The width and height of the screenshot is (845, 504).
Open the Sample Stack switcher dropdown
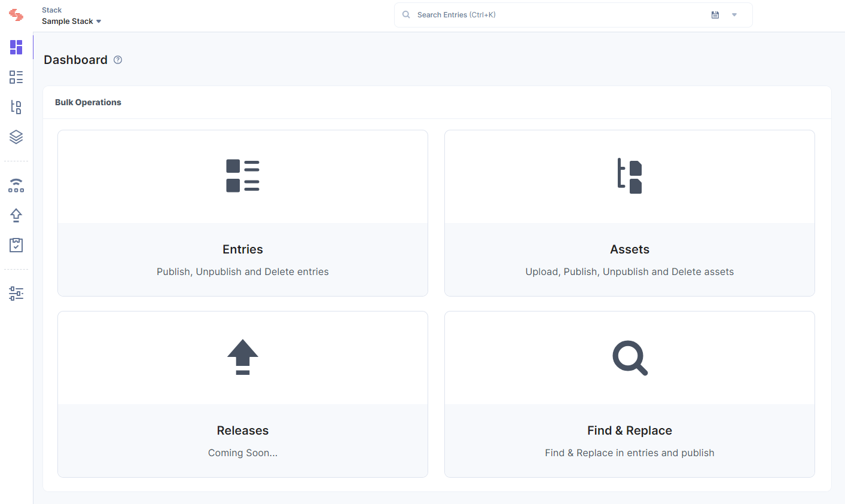[71, 22]
